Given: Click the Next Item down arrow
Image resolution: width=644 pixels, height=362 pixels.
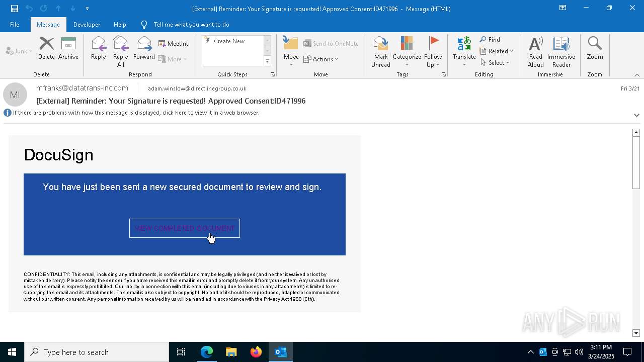Looking at the screenshot, I should 73,9.
